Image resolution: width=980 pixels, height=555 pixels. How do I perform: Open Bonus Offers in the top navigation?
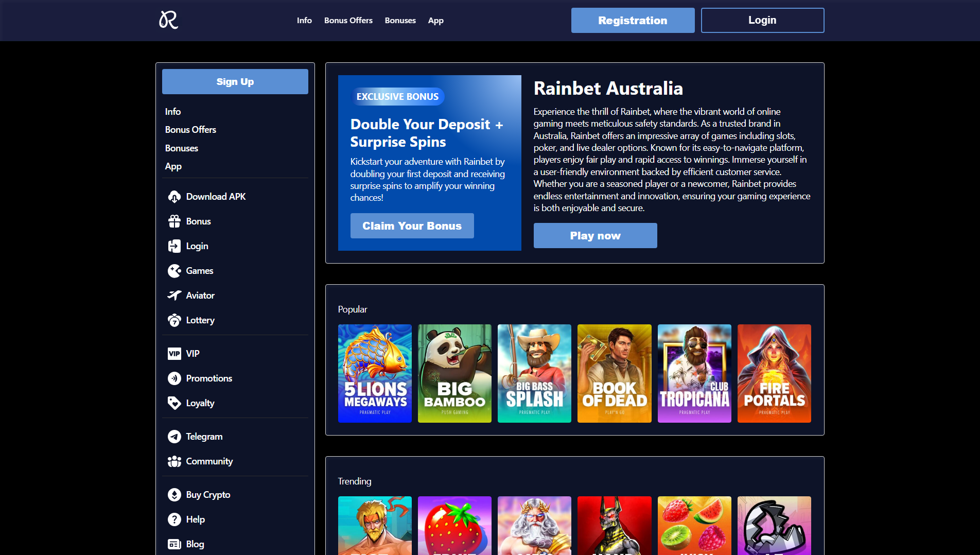348,21
